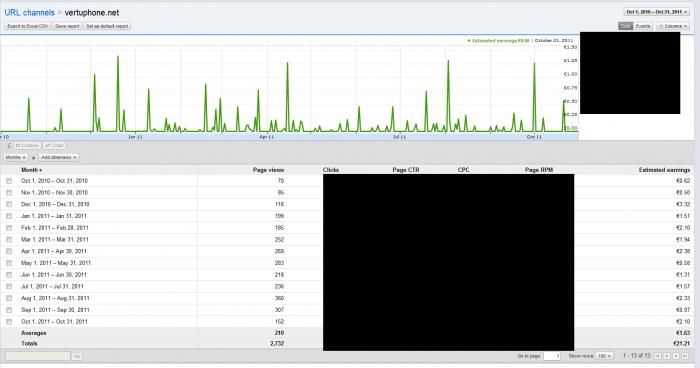
Task: Select the Days view tab
Action: tap(625, 26)
